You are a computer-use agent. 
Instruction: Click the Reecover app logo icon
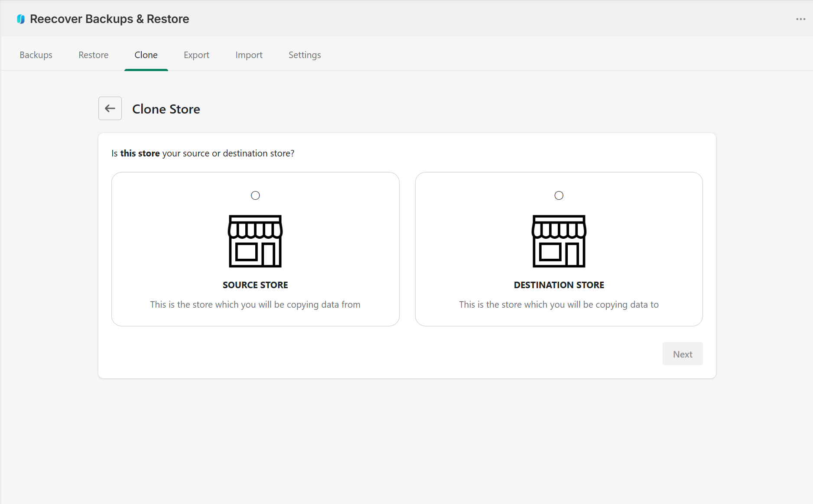pyautogui.click(x=20, y=19)
